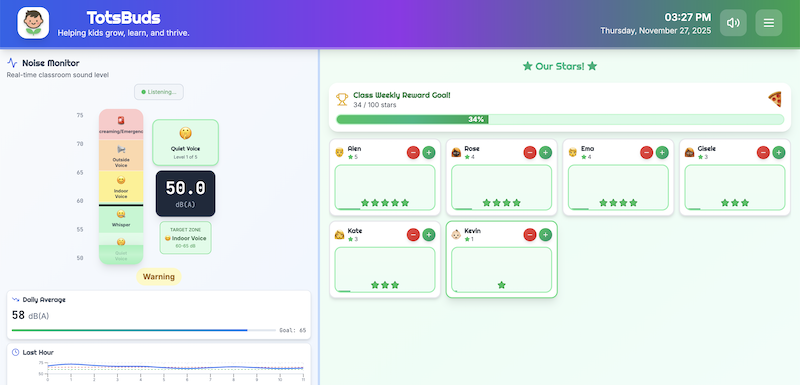
Task: Remove a star from Kevin
Action: point(530,235)
